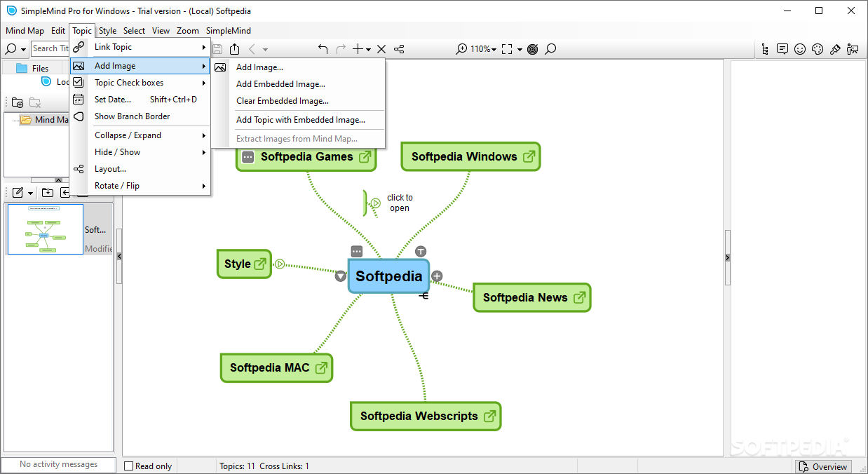The width and height of the screenshot is (868, 474).
Task: Open dropdown arrow next to new mind map
Action: (30, 194)
